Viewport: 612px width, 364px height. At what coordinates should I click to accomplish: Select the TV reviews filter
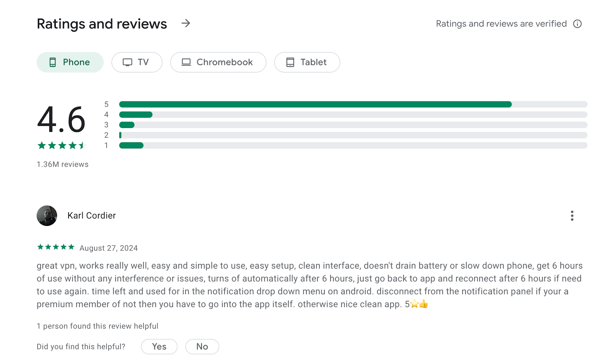pyautogui.click(x=137, y=62)
